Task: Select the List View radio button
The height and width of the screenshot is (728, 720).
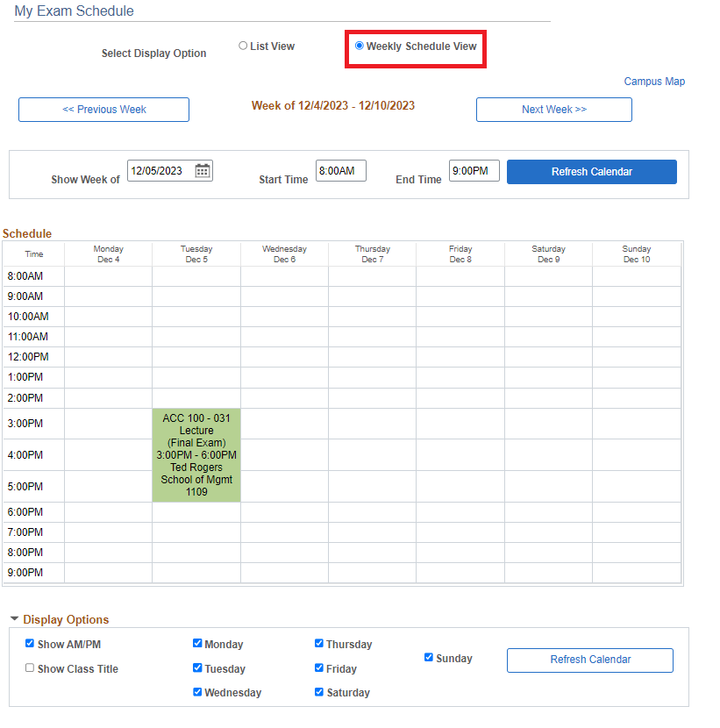Action: click(x=243, y=46)
